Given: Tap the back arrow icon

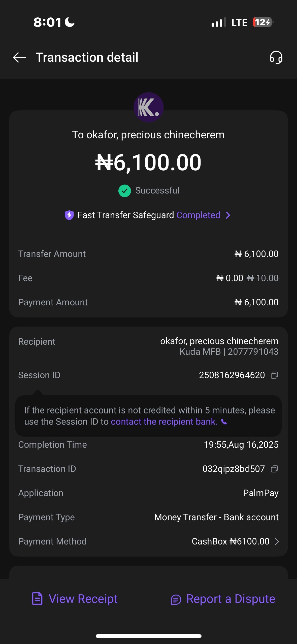Looking at the screenshot, I should click(19, 57).
